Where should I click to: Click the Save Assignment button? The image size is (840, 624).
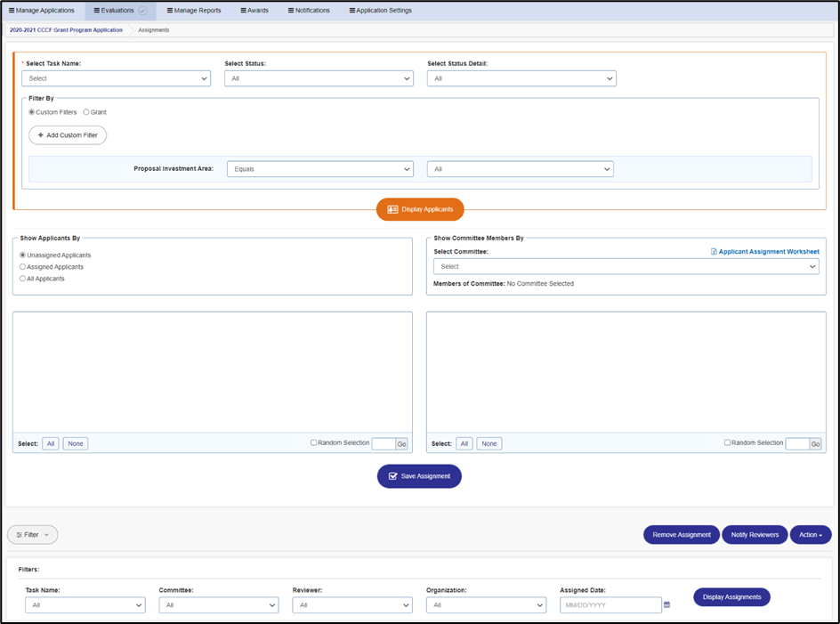pos(419,476)
